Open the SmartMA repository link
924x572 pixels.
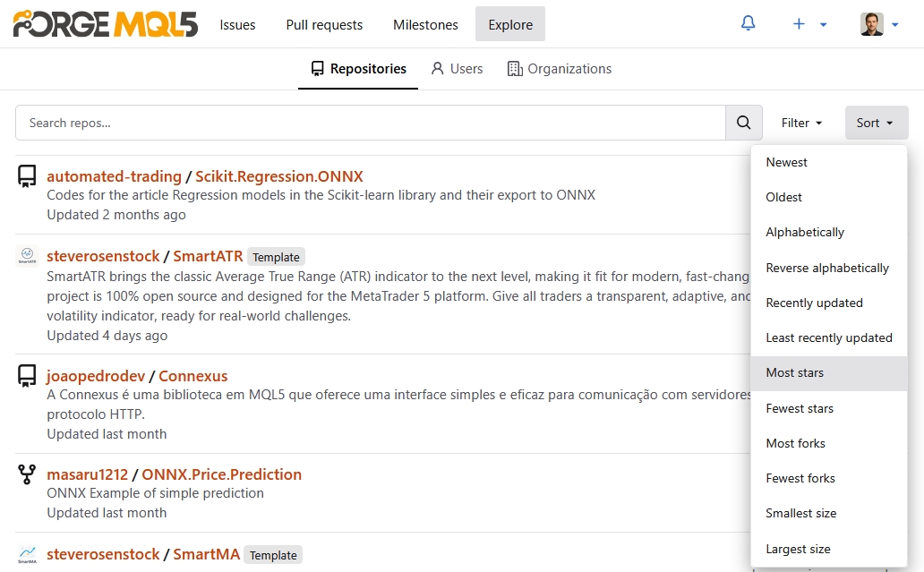click(206, 554)
